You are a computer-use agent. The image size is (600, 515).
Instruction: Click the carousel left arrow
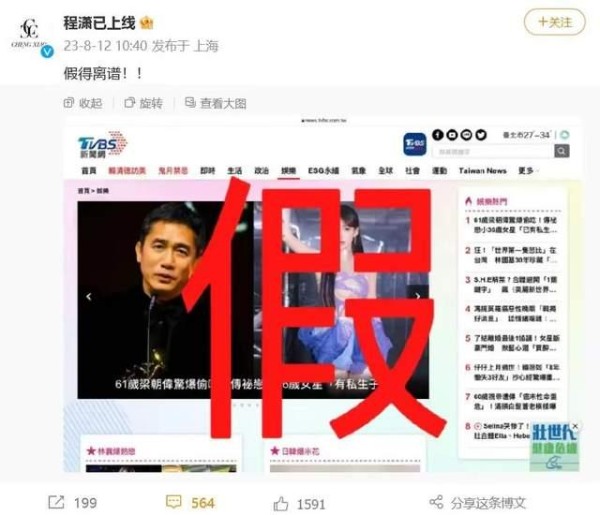[x=89, y=297]
